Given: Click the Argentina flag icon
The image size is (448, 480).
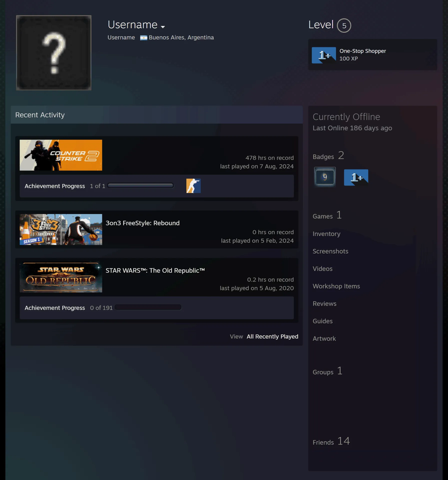Looking at the screenshot, I should point(144,38).
